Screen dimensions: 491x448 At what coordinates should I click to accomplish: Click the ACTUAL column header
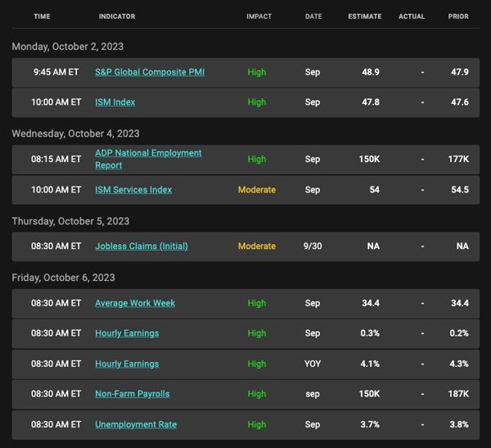coord(412,16)
